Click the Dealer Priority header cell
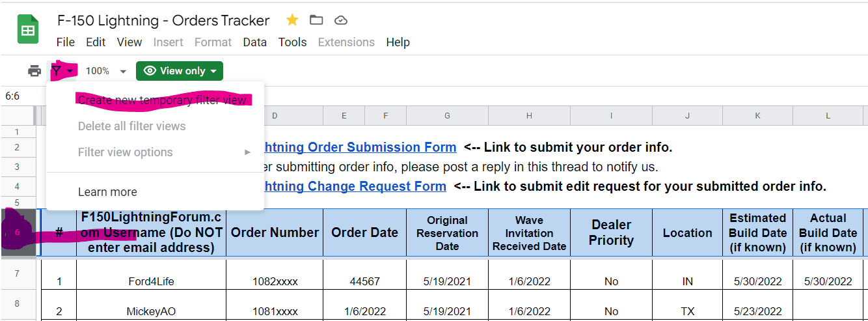The width and height of the screenshot is (868, 321). pyautogui.click(x=611, y=232)
